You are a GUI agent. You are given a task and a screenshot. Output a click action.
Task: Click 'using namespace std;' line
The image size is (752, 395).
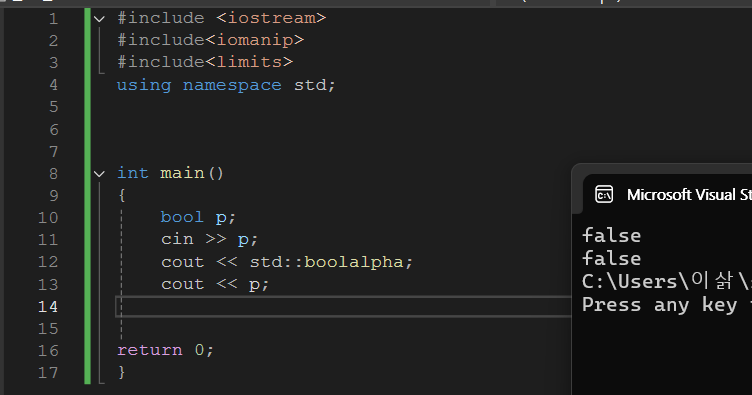(x=226, y=85)
